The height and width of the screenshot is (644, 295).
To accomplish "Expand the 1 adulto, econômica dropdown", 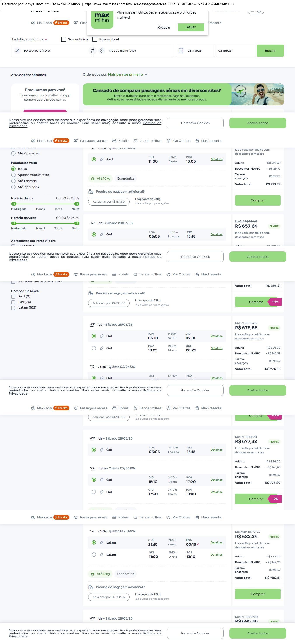I will pos(30,39).
